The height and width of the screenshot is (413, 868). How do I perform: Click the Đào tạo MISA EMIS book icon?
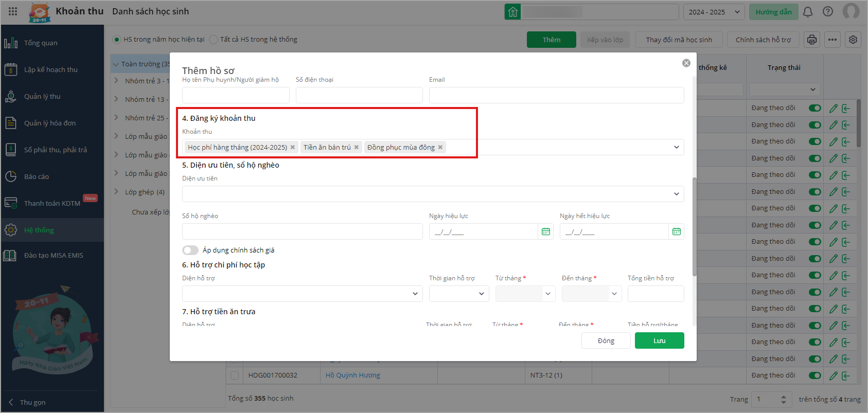[10, 255]
